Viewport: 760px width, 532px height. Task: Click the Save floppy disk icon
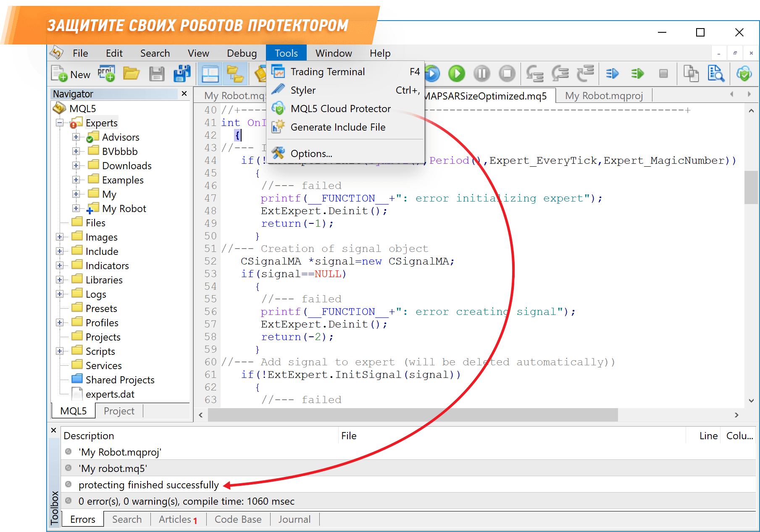157,74
